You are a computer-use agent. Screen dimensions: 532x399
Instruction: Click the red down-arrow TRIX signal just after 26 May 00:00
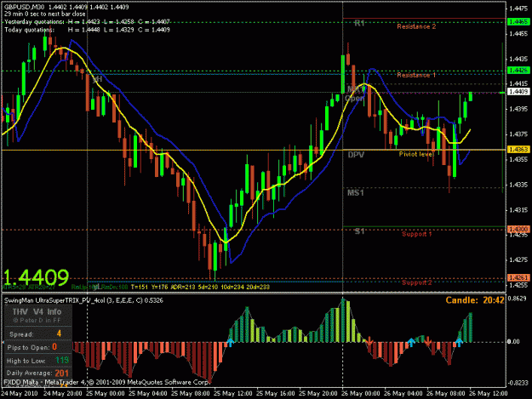[x=369, y=341]
